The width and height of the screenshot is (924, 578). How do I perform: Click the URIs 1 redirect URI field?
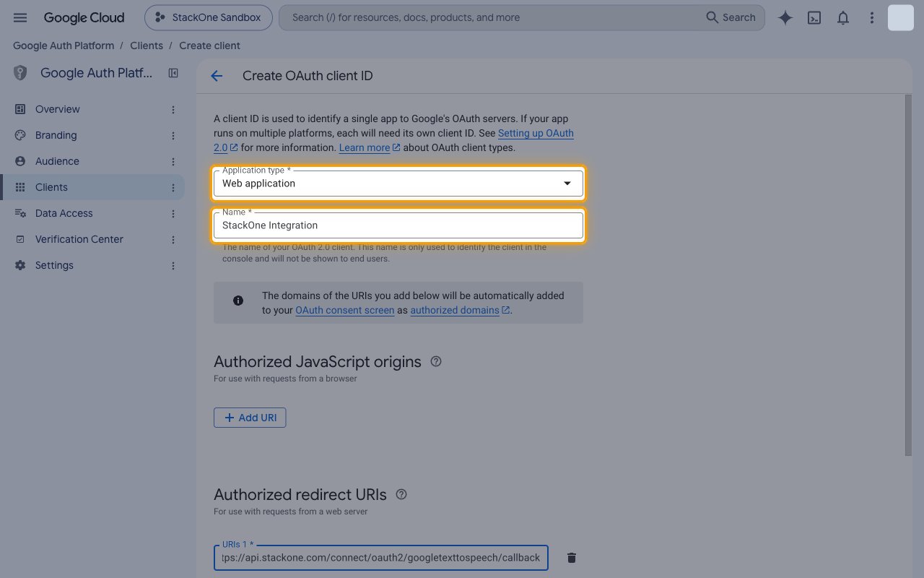[381, 558]
